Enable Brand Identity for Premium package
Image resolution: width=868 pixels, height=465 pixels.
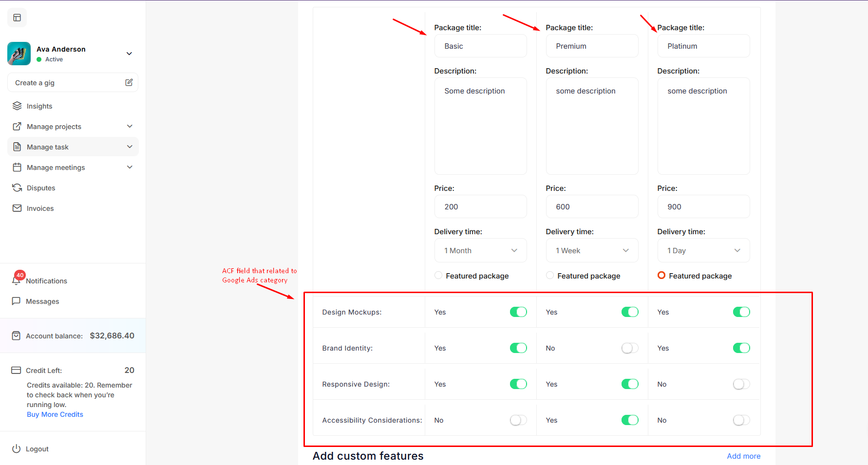coord(629,348)
